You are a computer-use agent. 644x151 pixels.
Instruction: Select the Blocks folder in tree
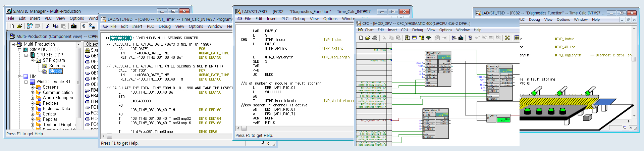pos(56,71)
